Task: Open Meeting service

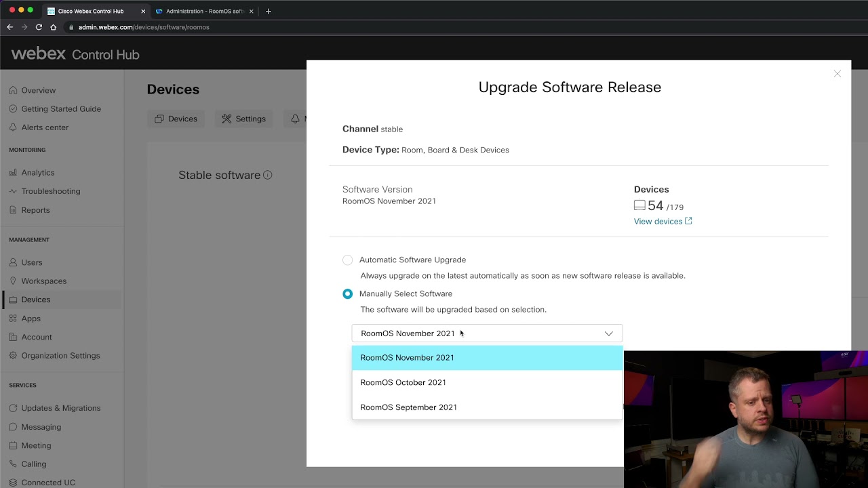Action: coord(36,445)
